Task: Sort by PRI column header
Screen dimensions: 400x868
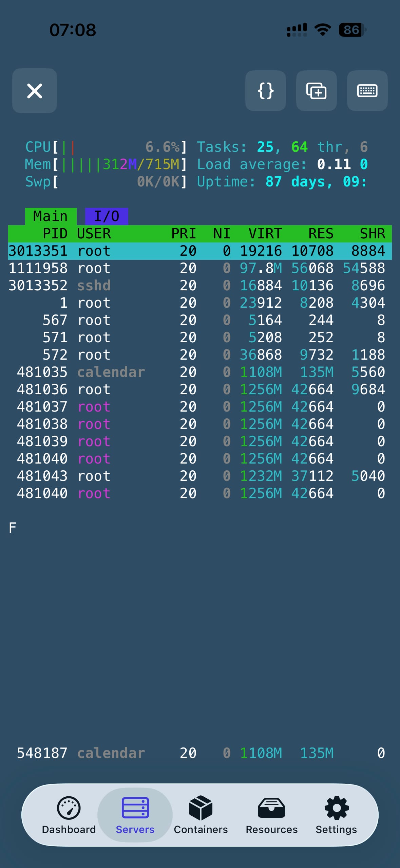Action: coord(184,234)
